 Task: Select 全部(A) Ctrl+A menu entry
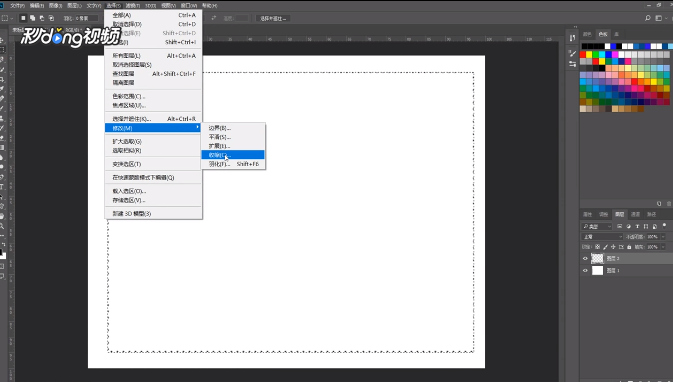click(153, 15)
